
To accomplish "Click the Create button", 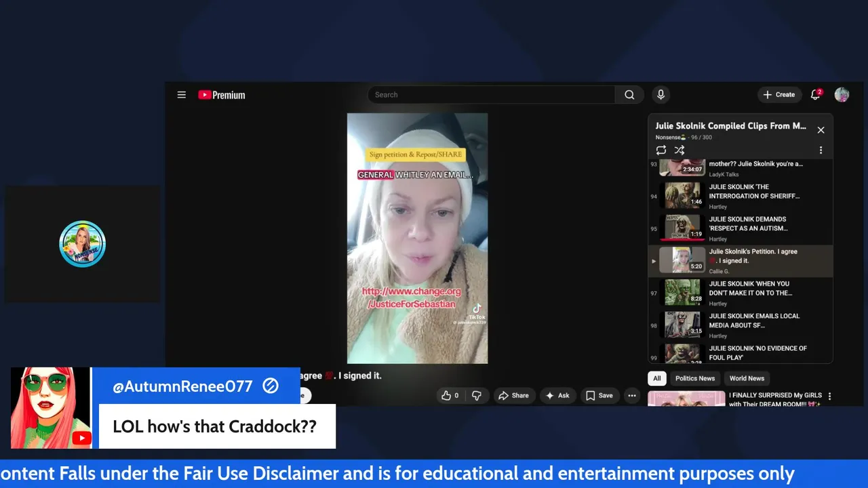I will [779, 95].
